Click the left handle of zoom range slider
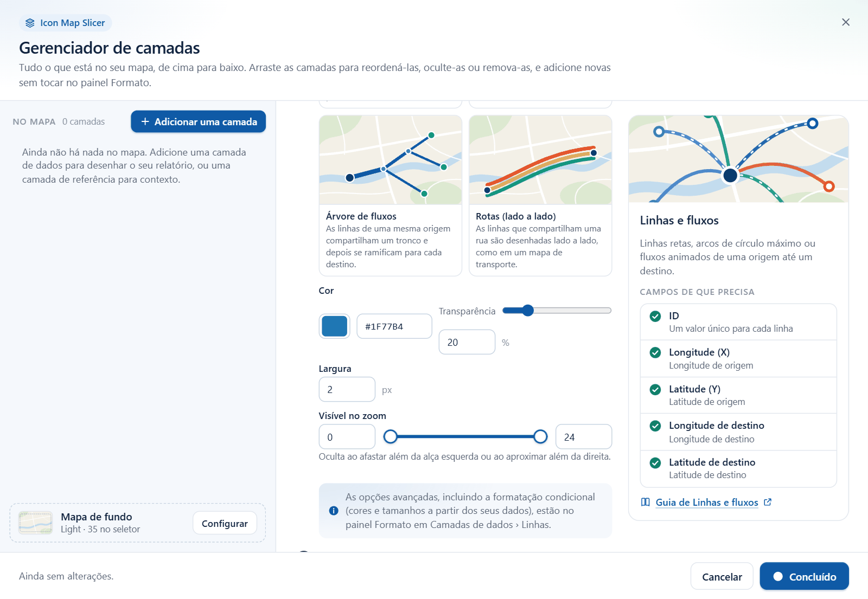Viewport: 868px width, 599px height. [x=391, y=436]
